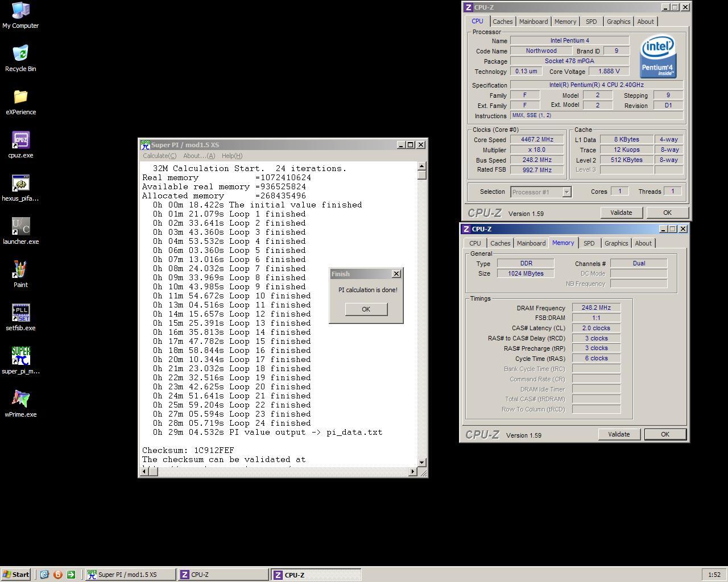Open the Help menu in Super PI
Image resolution: width=728 pixels, height=582 pixels.
(232, 156)
